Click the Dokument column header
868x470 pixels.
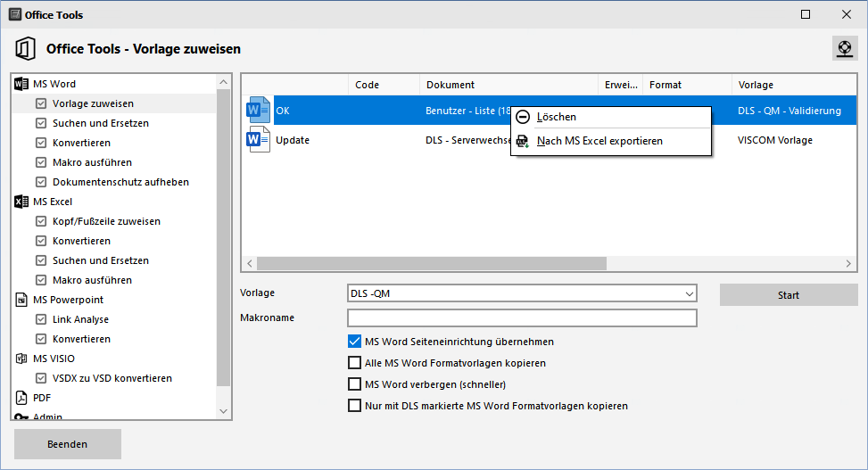pos(508,85)
